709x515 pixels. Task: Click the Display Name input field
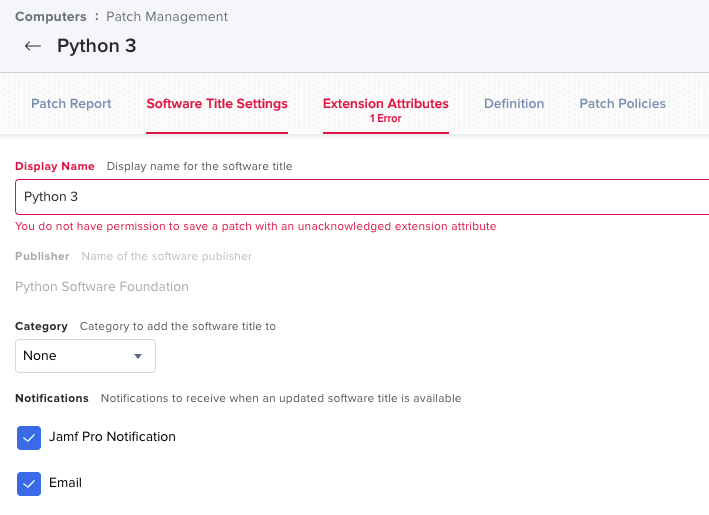(x=362, y=197)
